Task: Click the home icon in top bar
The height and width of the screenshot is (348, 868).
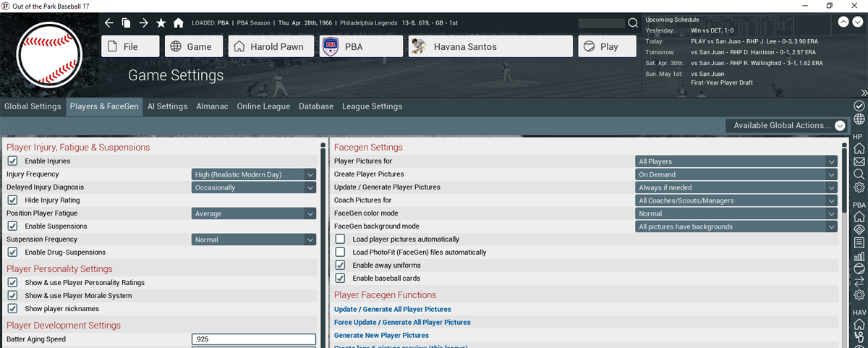Action: tap(179, 23)
